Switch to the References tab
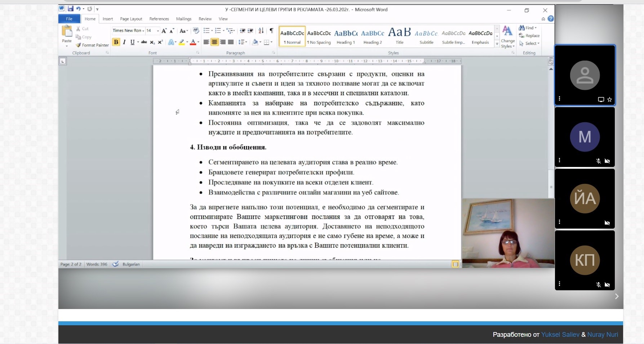Screen dimensions: 644x344 coord(159,19)
